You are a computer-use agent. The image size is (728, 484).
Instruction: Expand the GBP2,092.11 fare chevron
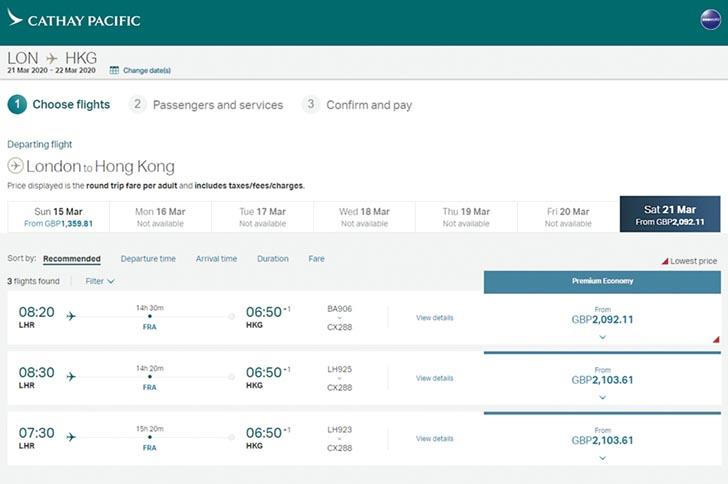[602, 337]
